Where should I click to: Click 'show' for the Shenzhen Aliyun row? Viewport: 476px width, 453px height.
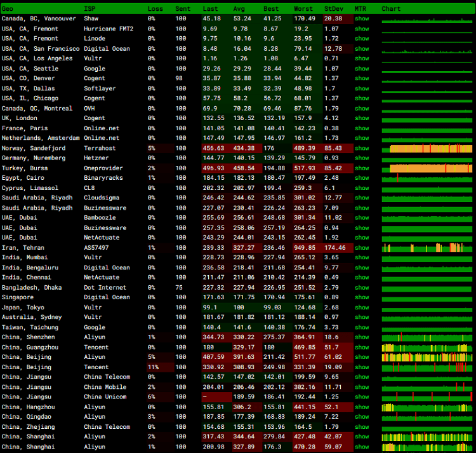(362, 337)
